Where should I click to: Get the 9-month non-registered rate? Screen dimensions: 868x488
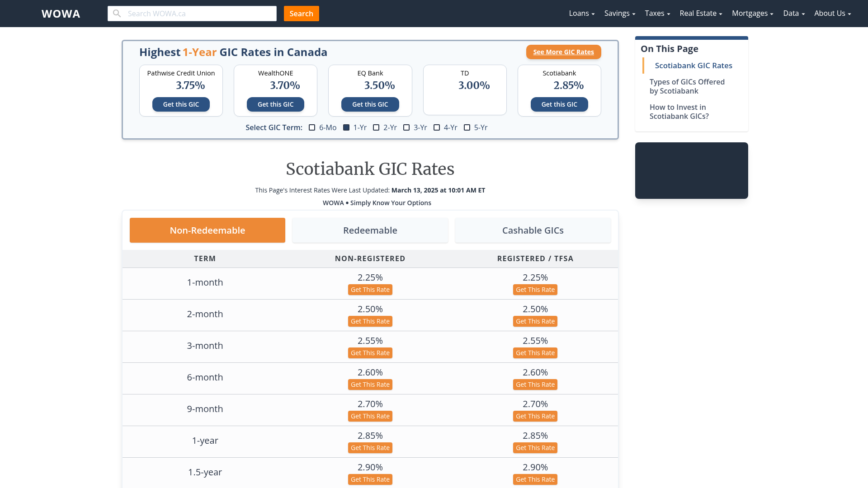[x=370, y=416]
